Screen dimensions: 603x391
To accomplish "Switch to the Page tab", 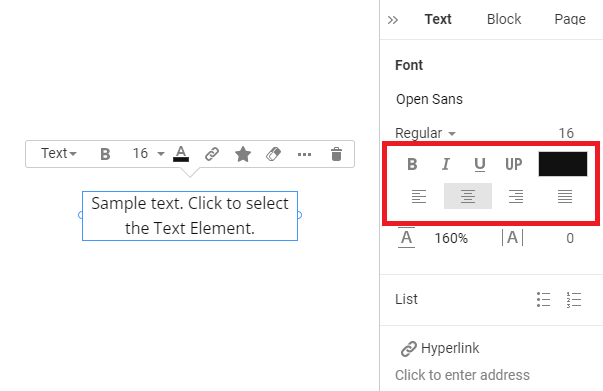I will (570, 19).
